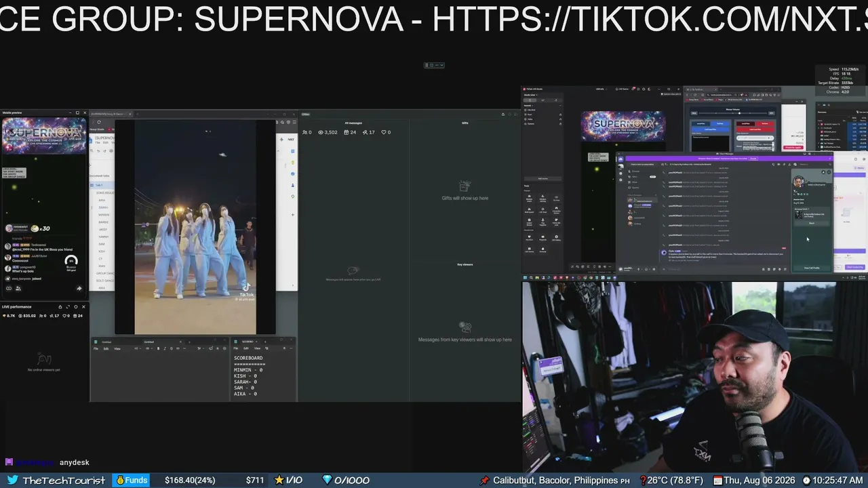Screen dimensions: 868x488
Task: Click the SONG REQUE... heading in Docs outline
Action: click(x=106, y=192)
